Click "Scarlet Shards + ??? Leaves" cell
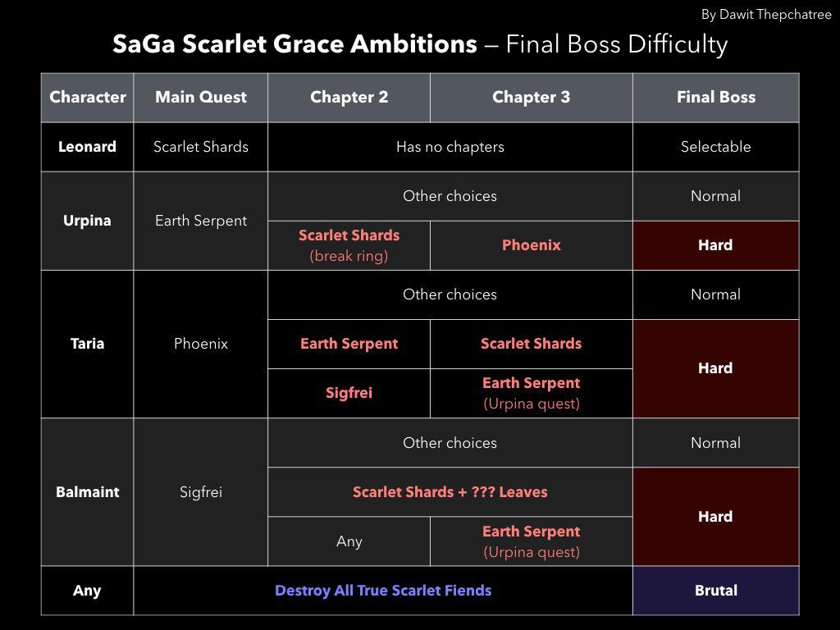The image size is (840, 630). [x=450, y=492]
